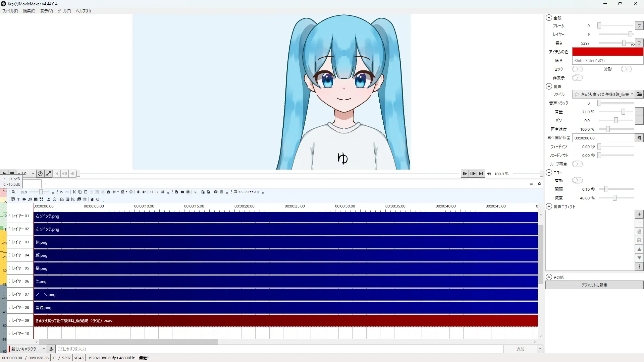Click the camera snapshot icon in toolbar
Image resolution: width=644 pixels, height=362 pixels.
(x=216, y=192)
